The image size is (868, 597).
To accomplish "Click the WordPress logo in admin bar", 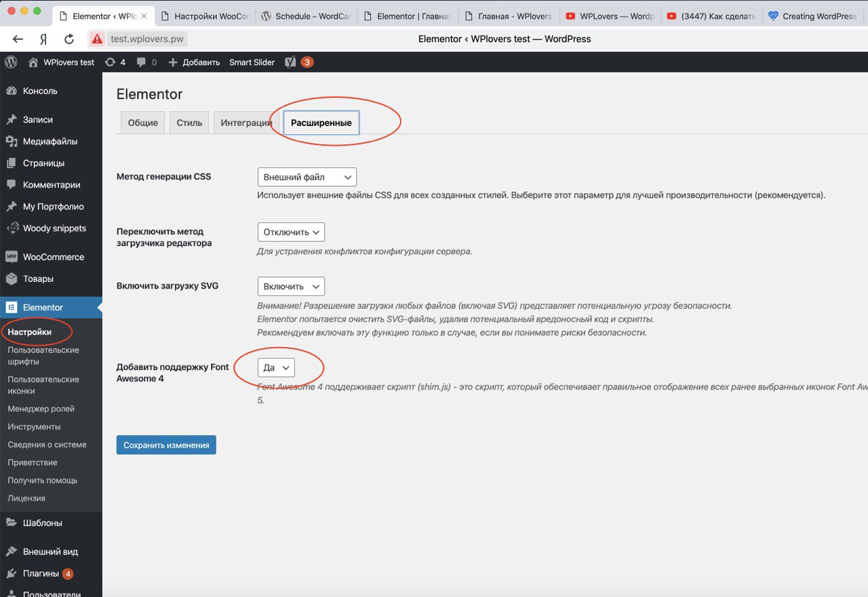I will [11, 62].
